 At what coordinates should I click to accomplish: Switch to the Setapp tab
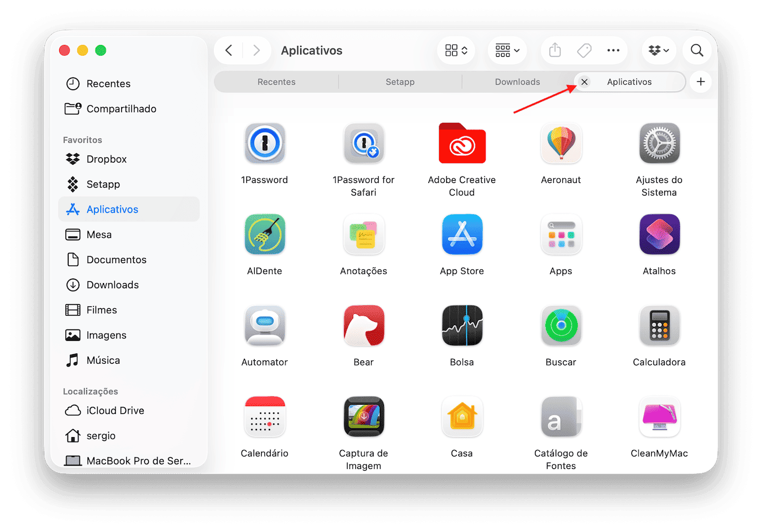(400, 82)
